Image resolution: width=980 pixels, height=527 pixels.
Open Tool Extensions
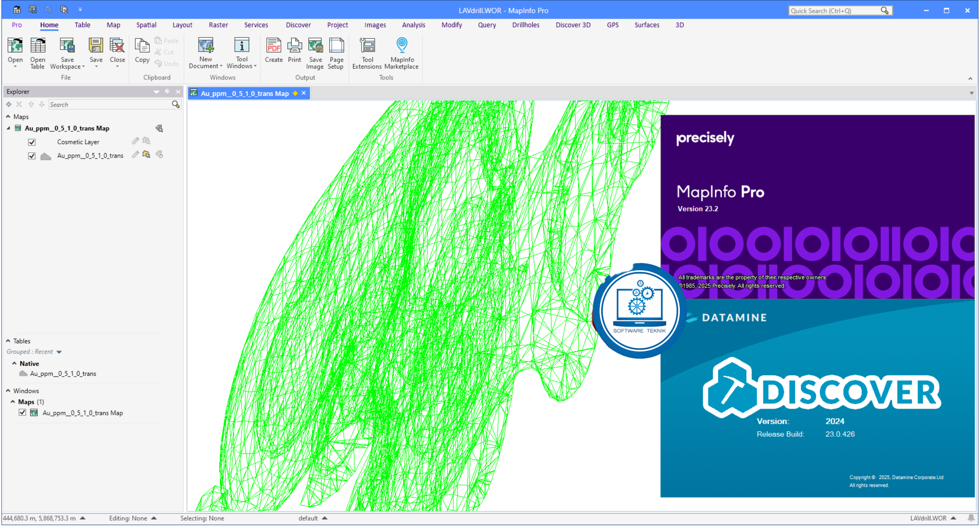367,46
